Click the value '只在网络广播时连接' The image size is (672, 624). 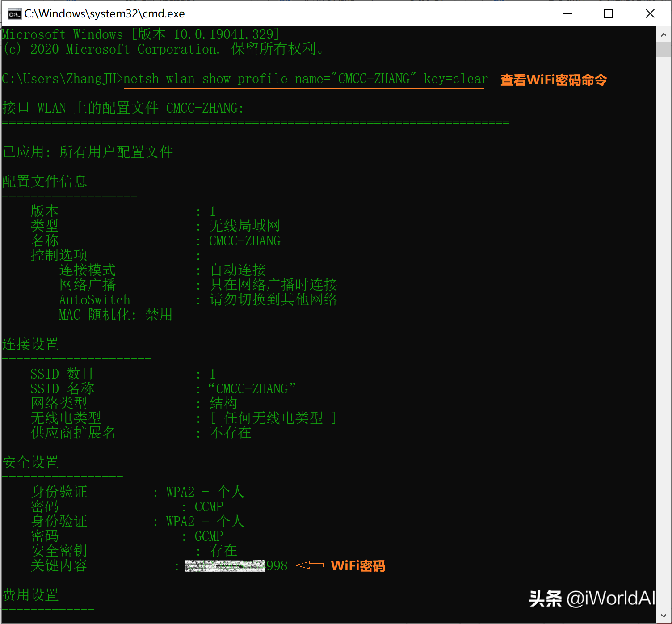point(274,285)
